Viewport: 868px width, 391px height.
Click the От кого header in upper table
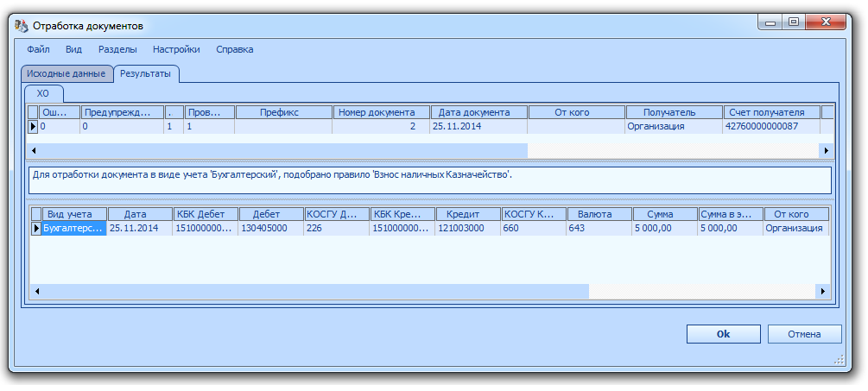pos(577,112)
